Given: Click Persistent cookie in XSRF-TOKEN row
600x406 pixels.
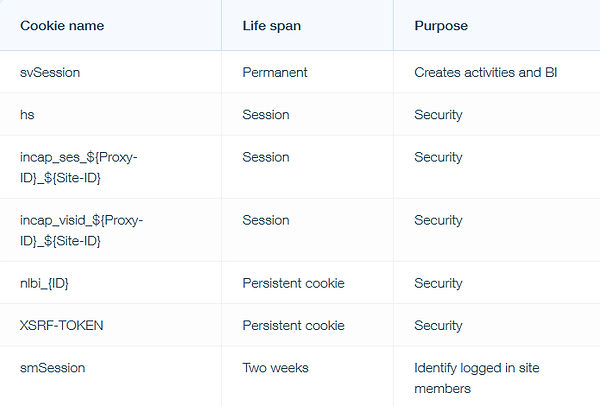Looking at the screenshot, I should coord(293,325).
